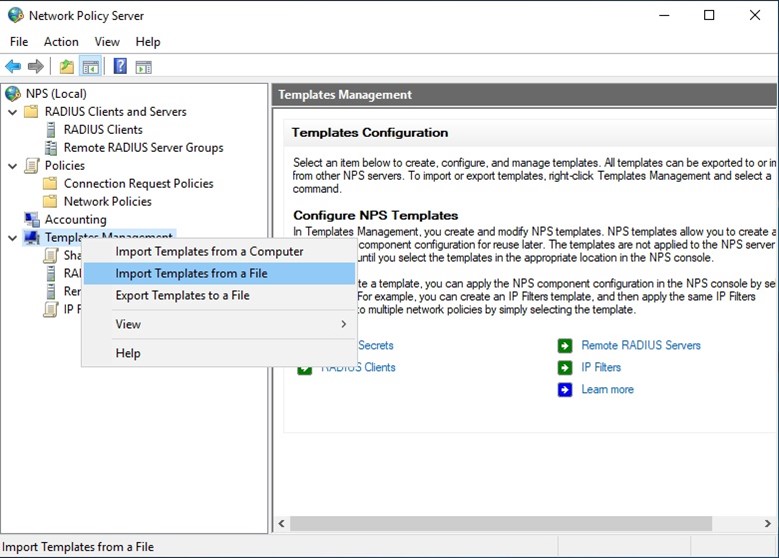Click the Accounting computer icon
The width and height of the screenshot is (779, 558).
[x=32, y=219]
